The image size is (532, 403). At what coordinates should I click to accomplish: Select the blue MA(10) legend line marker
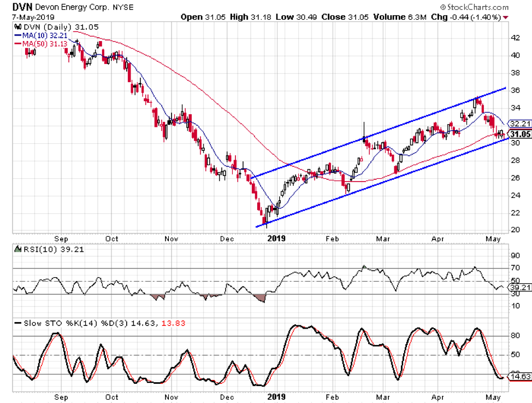(18, 36)
